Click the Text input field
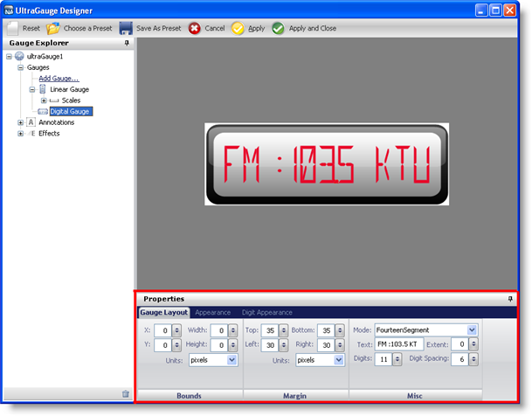Viewport: 532px width, 416px height. pos(399,344)
